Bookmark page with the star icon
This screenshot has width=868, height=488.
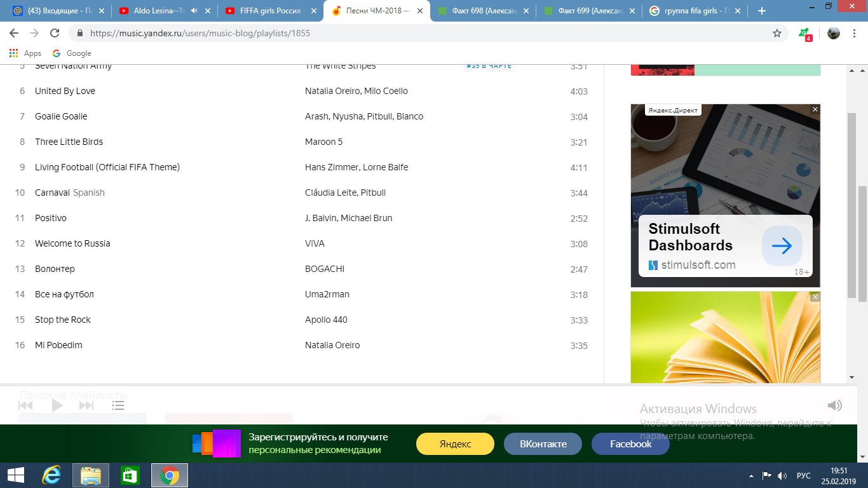point(777,33)
